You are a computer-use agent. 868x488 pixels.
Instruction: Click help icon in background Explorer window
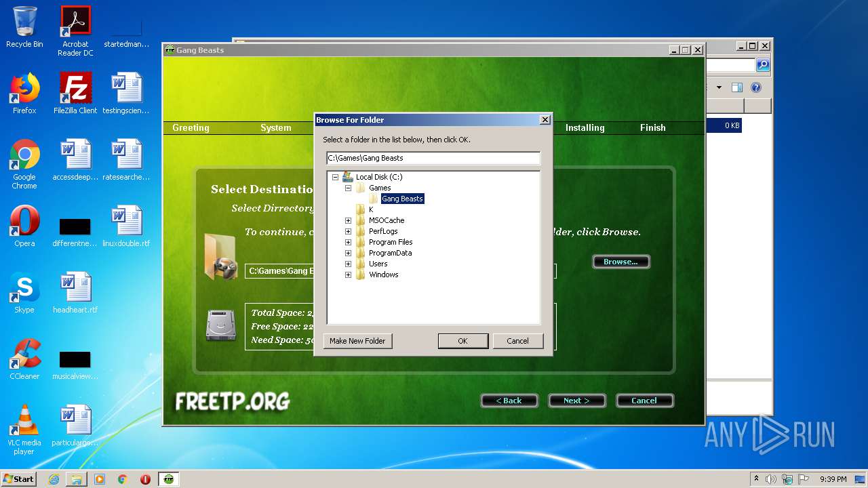[756, 87]
